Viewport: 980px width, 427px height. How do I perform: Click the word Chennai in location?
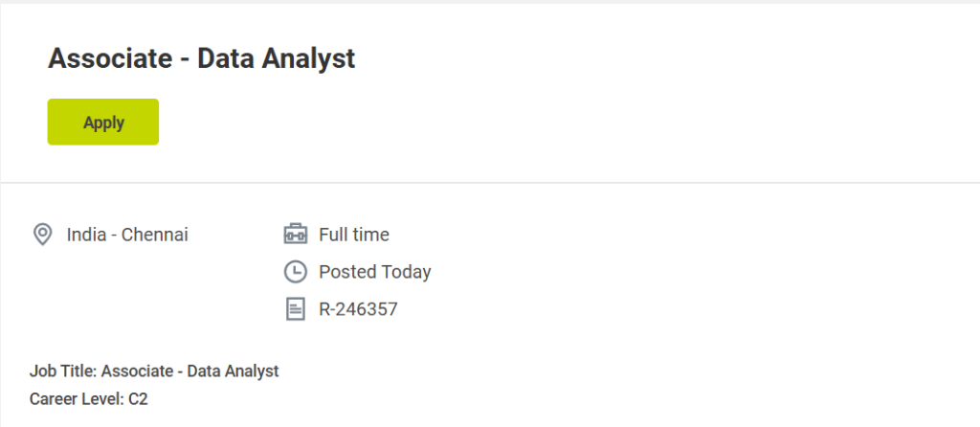coord(155,235)
